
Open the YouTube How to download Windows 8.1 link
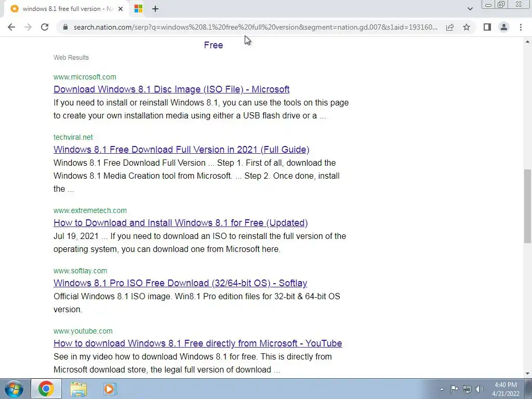pos(197,343)
